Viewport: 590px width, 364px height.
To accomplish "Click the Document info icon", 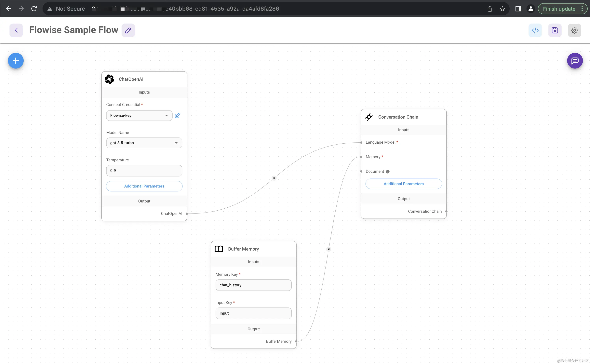I will tap(388, 172).
